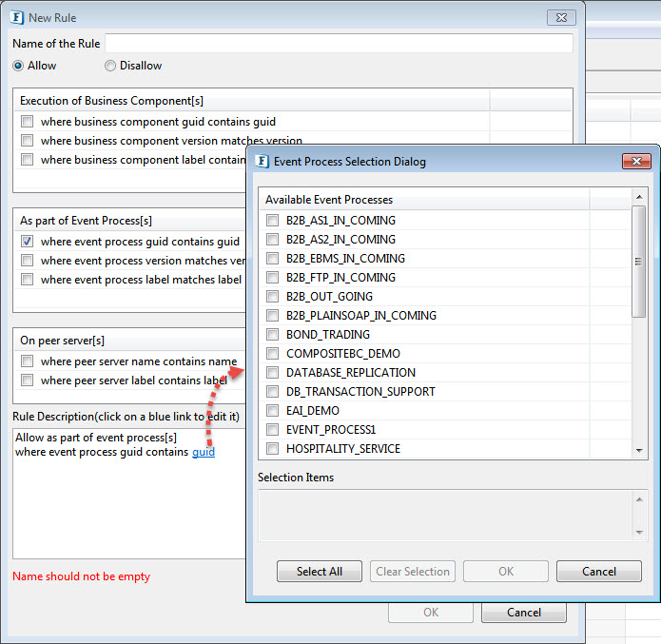Click event process list scroll down arrow
The image size is (661, 644).
point(639,451)
